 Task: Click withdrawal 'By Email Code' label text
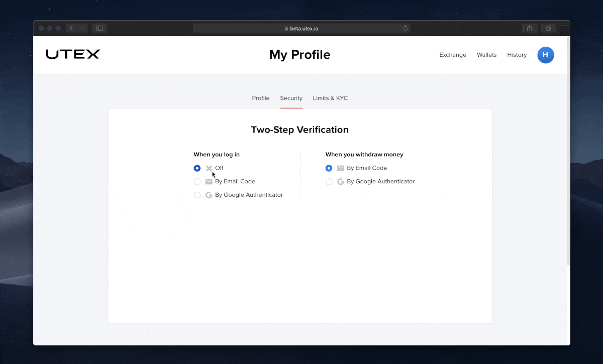[367, 168]
